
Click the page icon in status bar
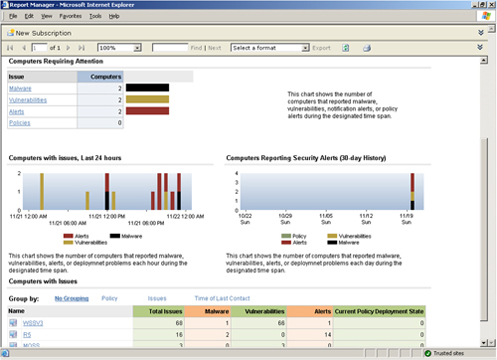pos(5,353)
